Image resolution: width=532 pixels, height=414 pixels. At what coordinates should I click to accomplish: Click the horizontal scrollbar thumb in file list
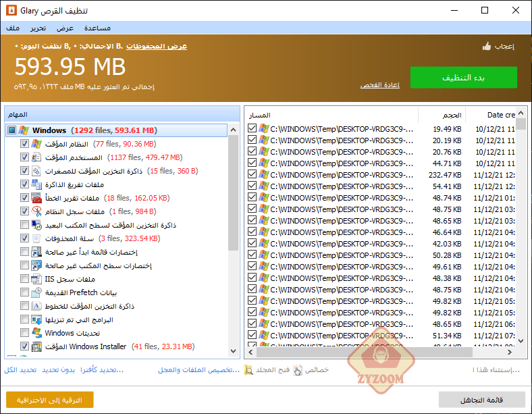(365, 353)
